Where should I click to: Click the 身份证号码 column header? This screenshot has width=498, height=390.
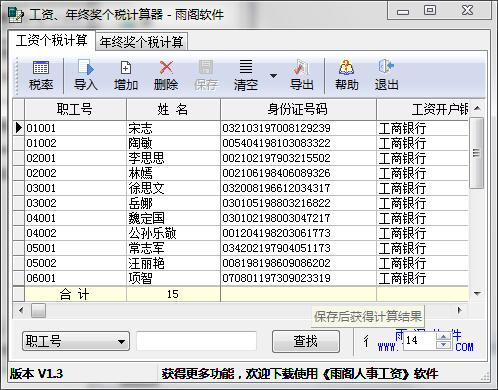pyautogui.click(x=298, y=109)
